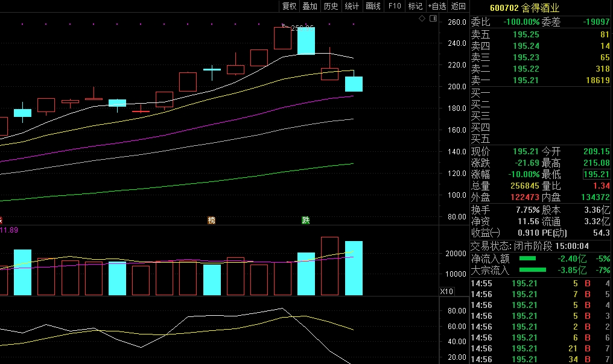613x364 pixels.
Task: Click the 换手 turnover value 7.75%
Action: tap(528, 210)
